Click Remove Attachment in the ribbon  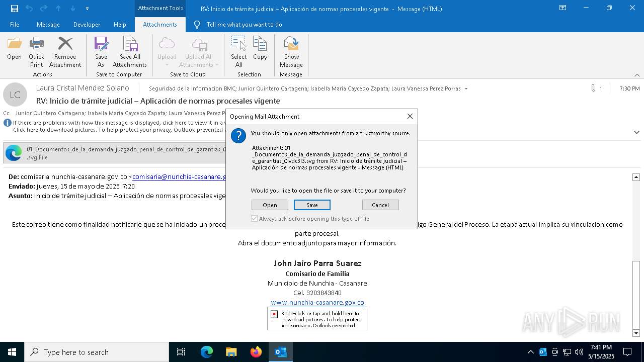(65, 52)
